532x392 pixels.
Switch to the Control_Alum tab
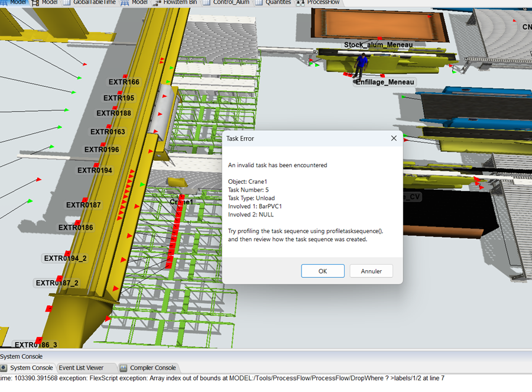click(231, 2)
